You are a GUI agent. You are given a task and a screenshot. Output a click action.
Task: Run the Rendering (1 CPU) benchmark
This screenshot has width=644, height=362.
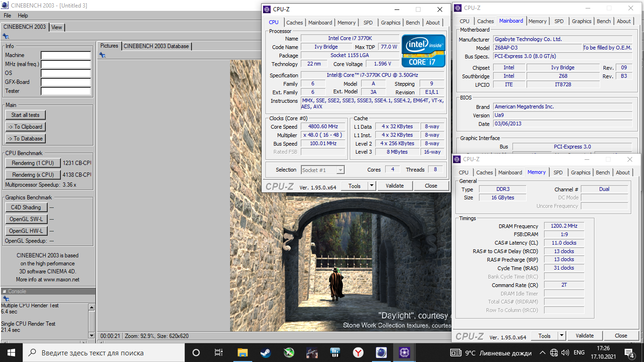click(x=33, y=163)
